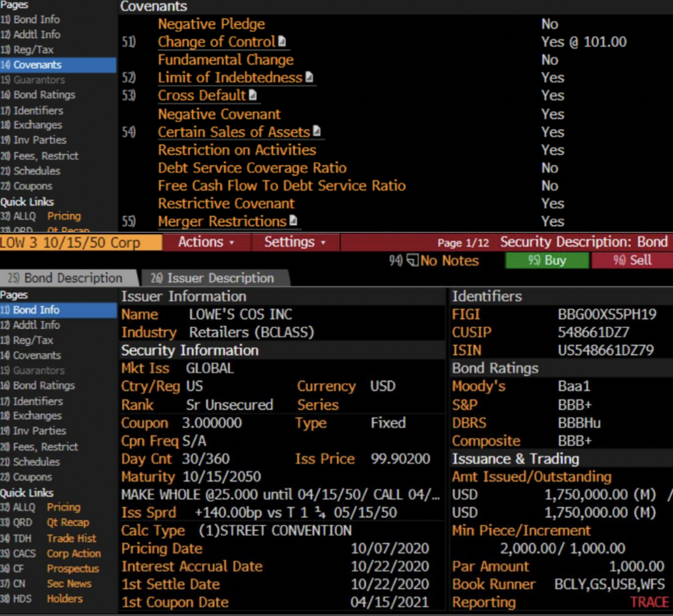This screenshot has width=673, height=616.
Task: Click the CUSIP value 548661DZ7
Action: point(593,332)
